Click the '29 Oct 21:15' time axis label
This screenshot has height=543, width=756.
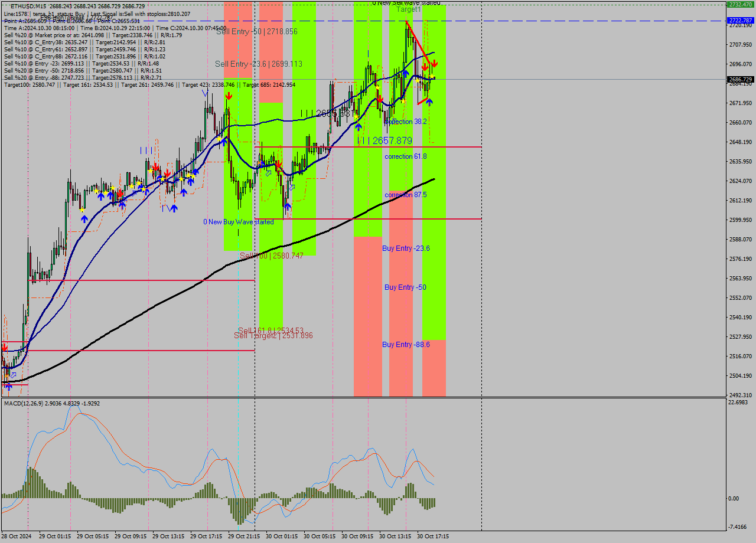click(243, 537)
